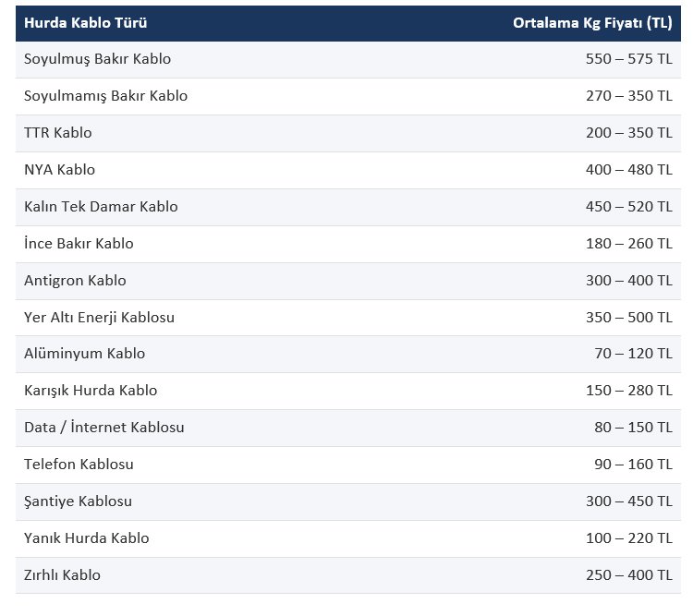This screenshot has width=693, height=616.
Task: Click the 'Hurda Kablo Türü' column header
Action: [x=85, y=22]
